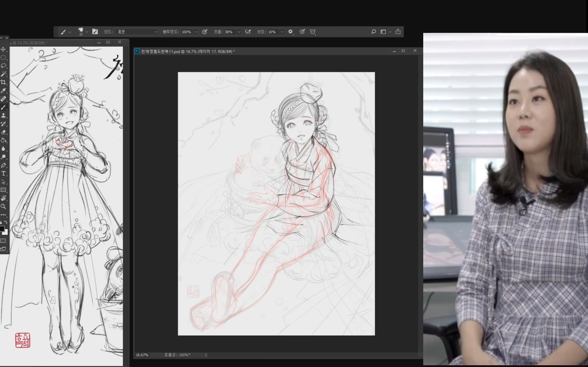Select the Eyedropper tool
The height and width of the screenshot is (367, 588).
tap(4, 91)
